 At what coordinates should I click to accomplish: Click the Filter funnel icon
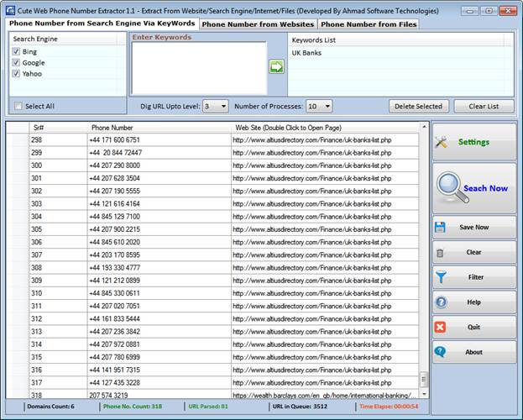click(x=441, y=277)
